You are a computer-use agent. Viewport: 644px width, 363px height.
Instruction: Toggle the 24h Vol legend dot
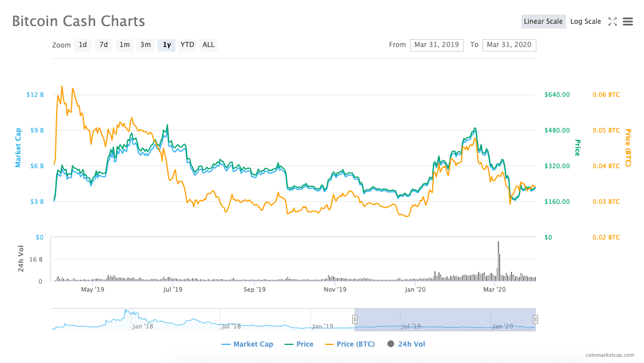coord(391,344)
